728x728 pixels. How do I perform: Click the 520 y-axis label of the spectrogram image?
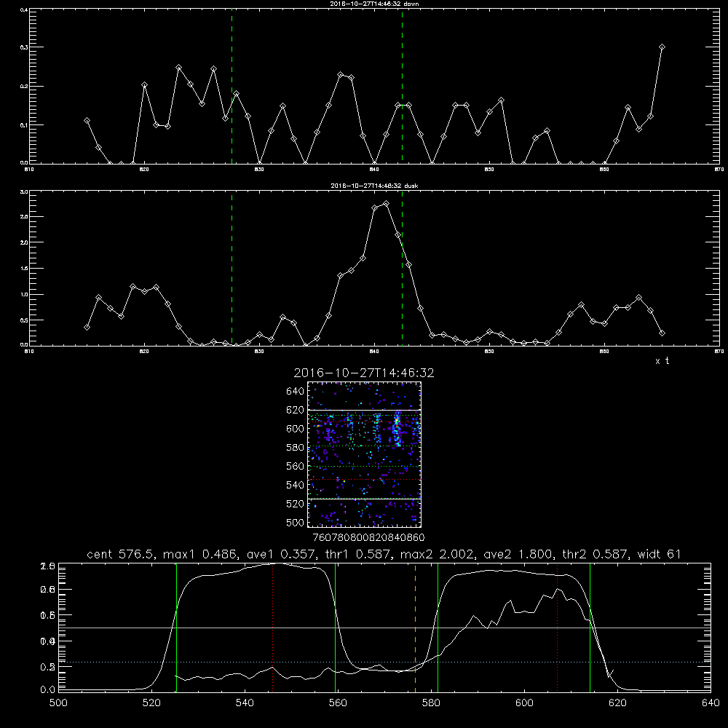(x=296, y=504)
